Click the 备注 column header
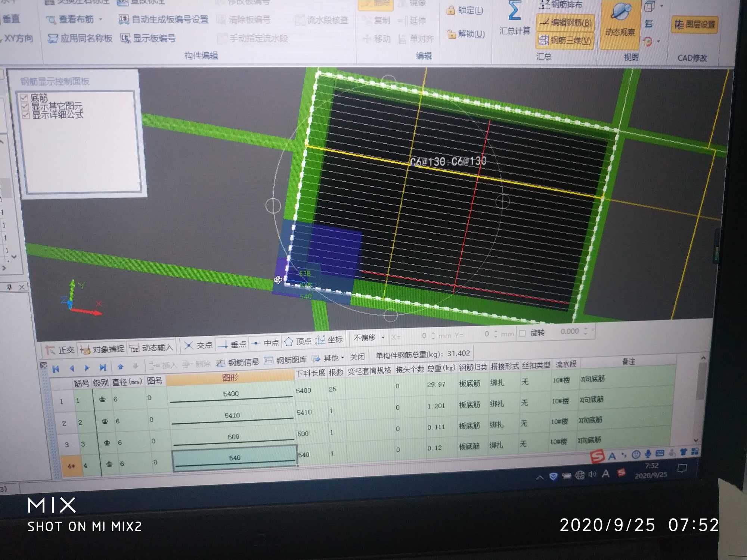Image resolution: width=747 pixels, height=560 pixels. click(629, 361)
